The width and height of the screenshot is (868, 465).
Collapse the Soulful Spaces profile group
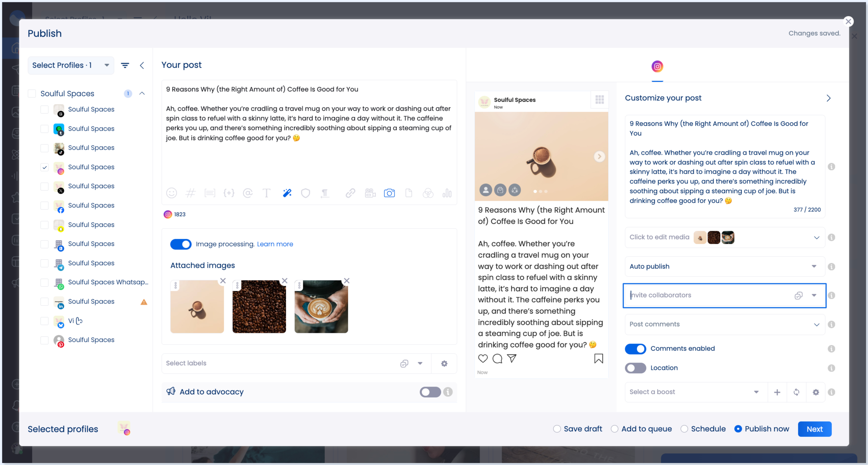click(x=142, y=93)
